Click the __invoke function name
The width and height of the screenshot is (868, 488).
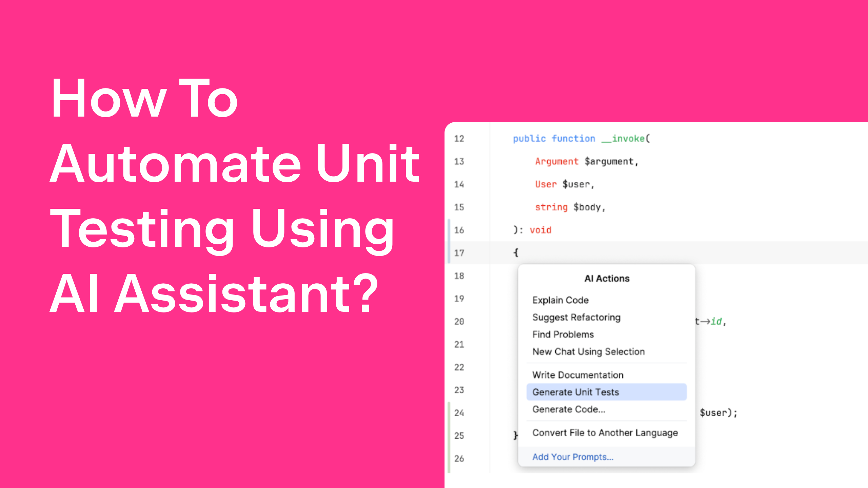(623, 139)
